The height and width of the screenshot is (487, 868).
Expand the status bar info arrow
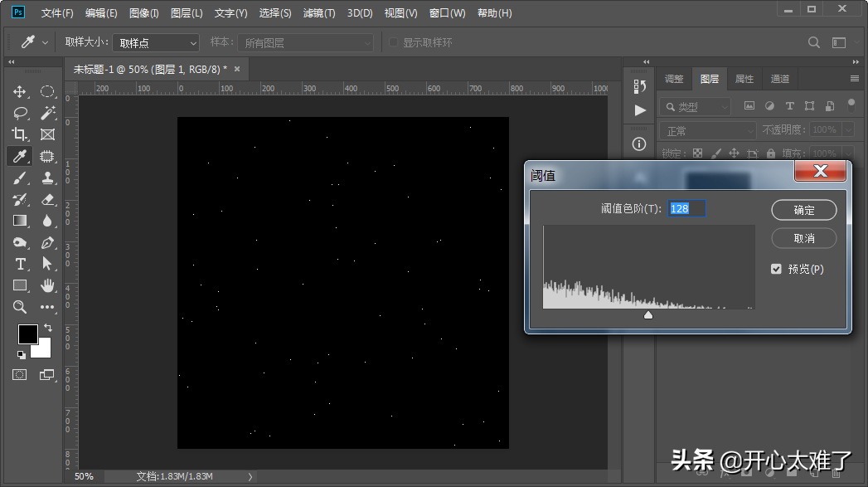[x=250, y=476]
